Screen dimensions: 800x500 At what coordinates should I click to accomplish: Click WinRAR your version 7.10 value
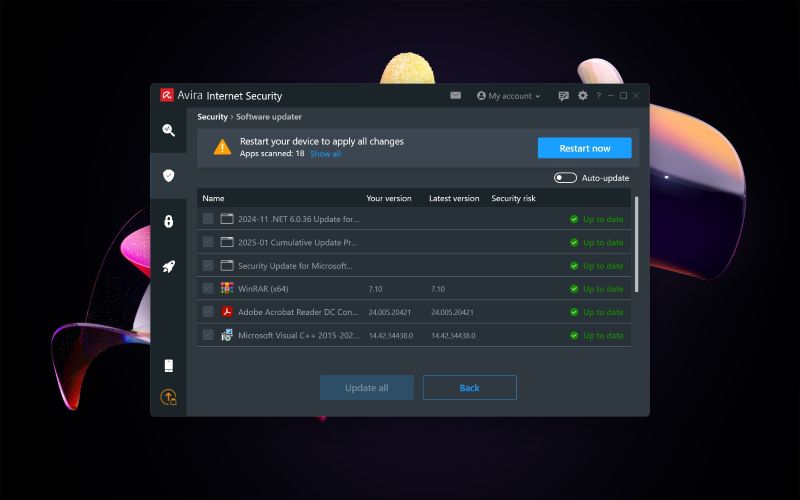coord(375,289)
